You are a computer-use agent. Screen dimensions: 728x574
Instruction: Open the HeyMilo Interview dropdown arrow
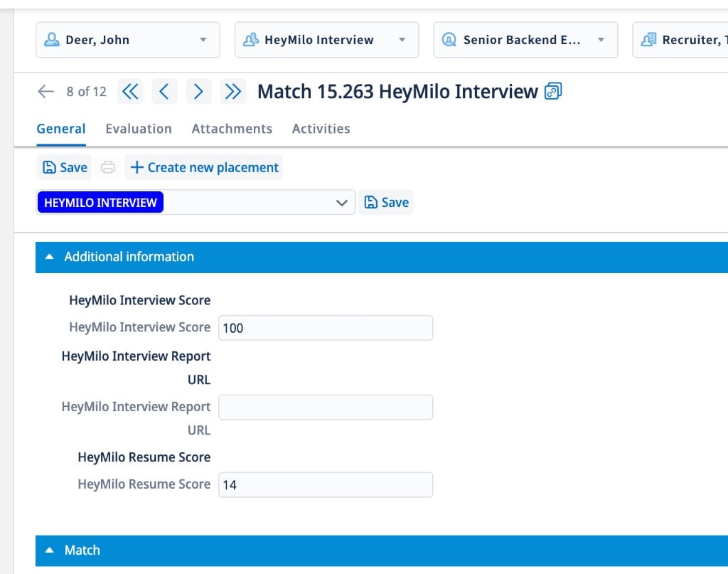(x=402, y=40)
